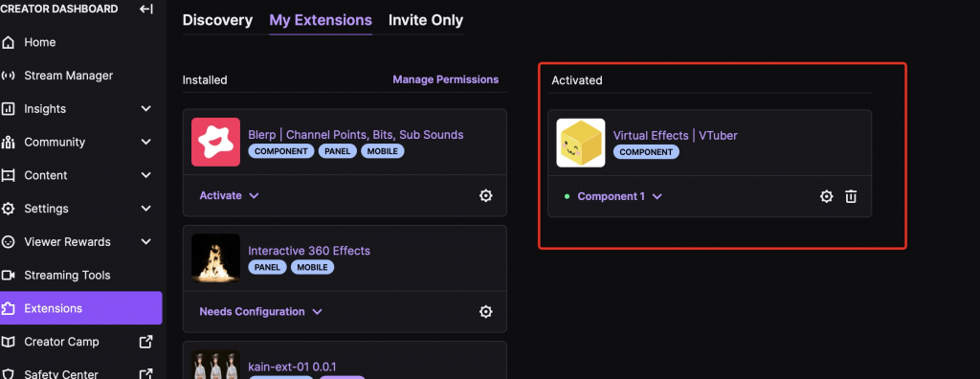Open the Blerp Channel Points extension title

click(x=356, y=134)
